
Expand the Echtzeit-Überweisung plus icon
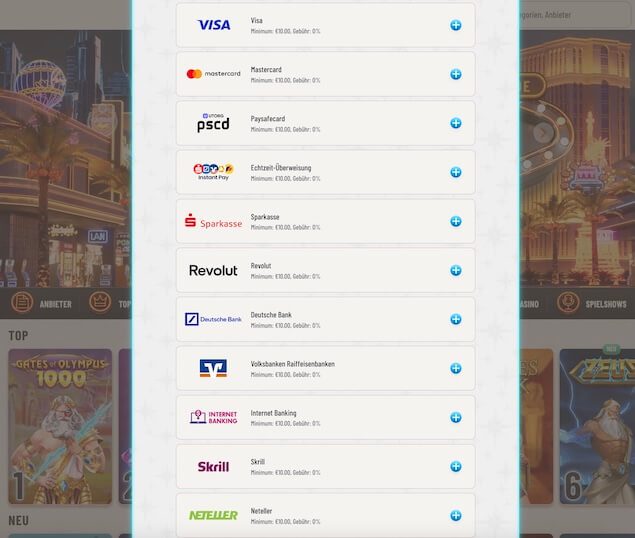click(x=456, y=172)
